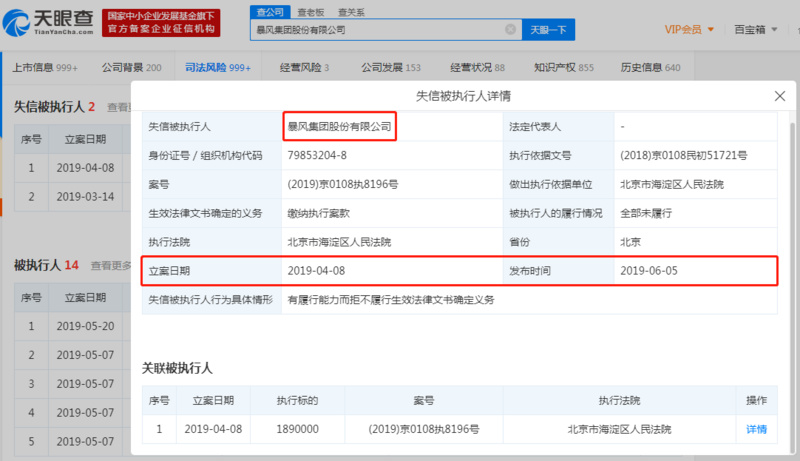This screenshot has height=461, width=800.
Task: Click the 天眼查 logo
Action: [50, 24]
